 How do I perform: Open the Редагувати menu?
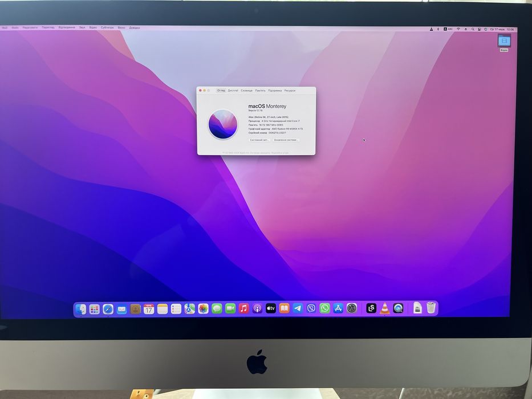pyautogui.click(x=30, y=27)
